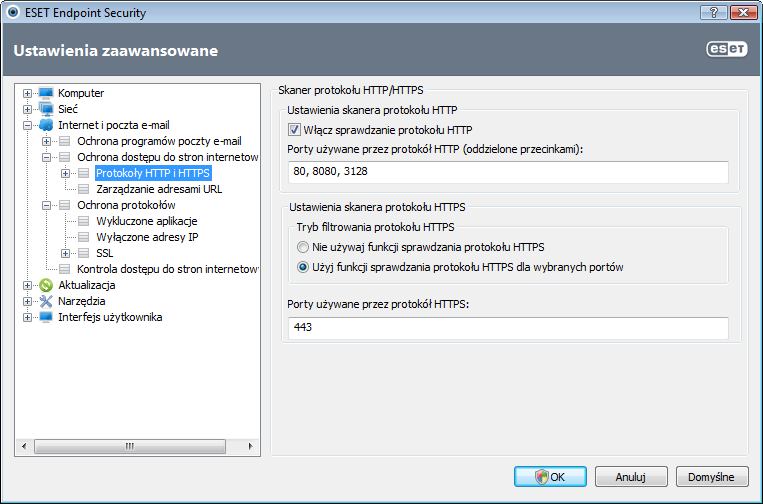
Task: Select Aktualizacja in settings tree
Action: point(87,285)
